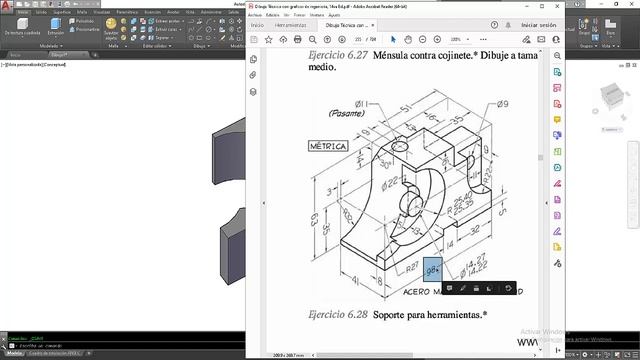Go to next page arrow in Acrobat
Image resolution: width=640 pixels, height=360 pixels.
pyautogui.click(x=342, y=40)
